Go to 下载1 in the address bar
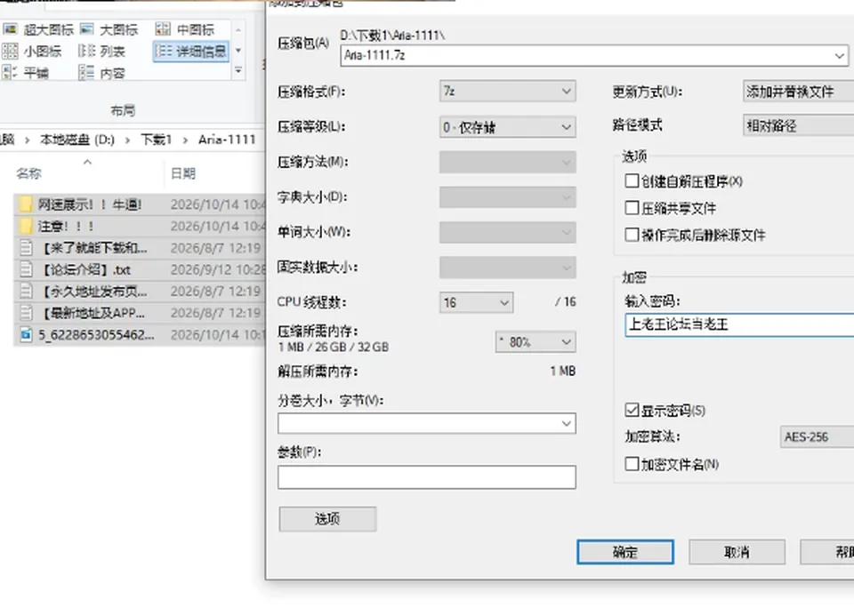854x616 pixels. coord(156,140)
